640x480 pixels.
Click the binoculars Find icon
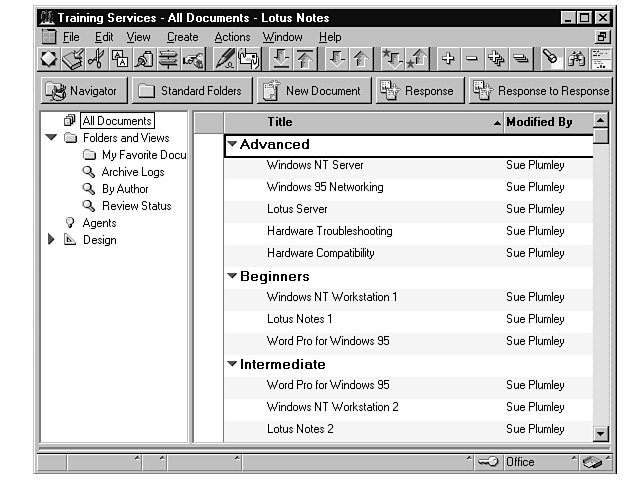(x=576, y=59)
